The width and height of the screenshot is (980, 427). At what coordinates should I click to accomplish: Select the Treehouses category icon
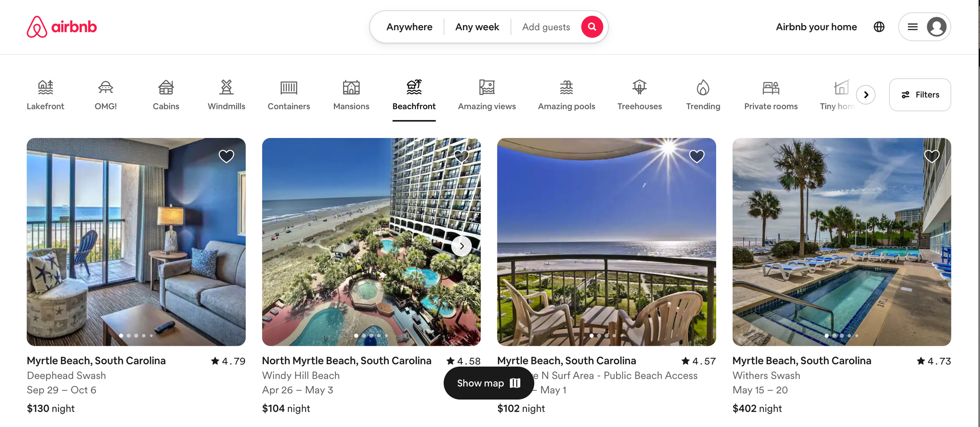click(639, 87)
